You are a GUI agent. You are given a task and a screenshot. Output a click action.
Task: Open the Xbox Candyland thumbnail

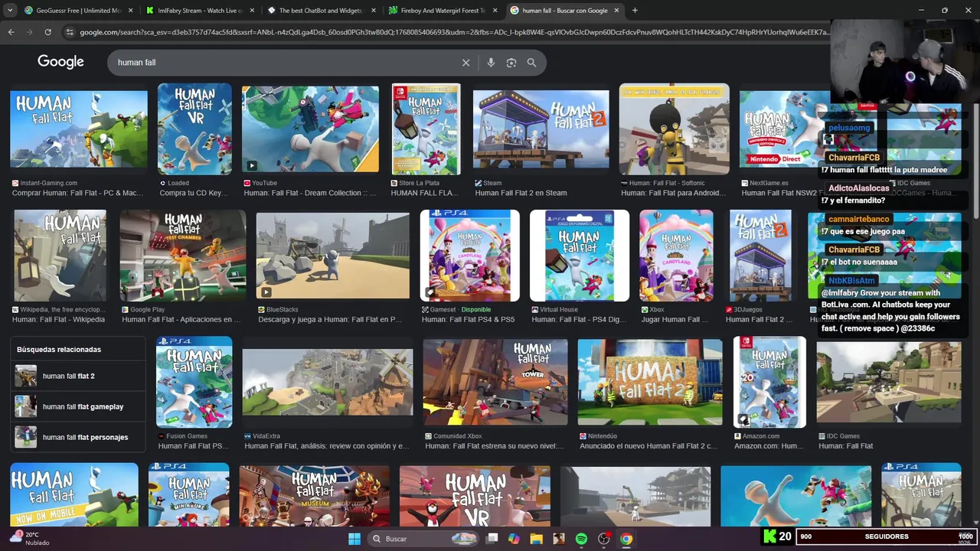pyautogui.click(x=676, y=256)
